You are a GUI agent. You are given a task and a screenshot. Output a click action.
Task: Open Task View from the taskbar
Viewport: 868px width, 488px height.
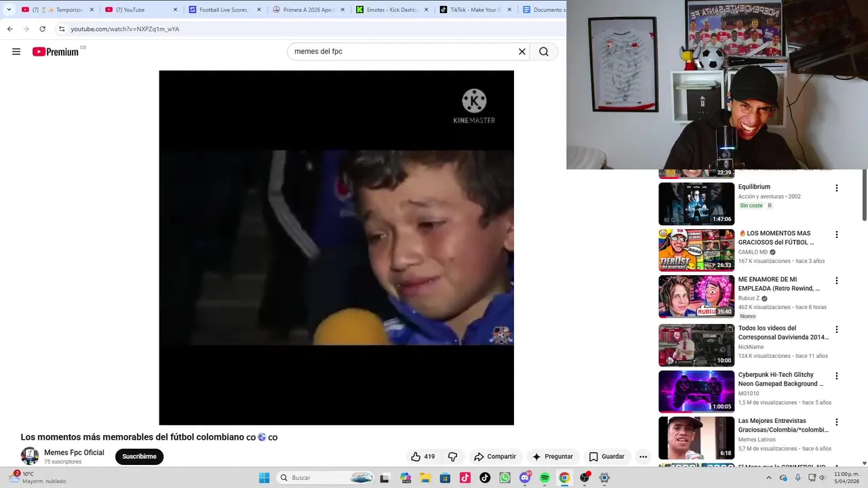pos(384,478)
